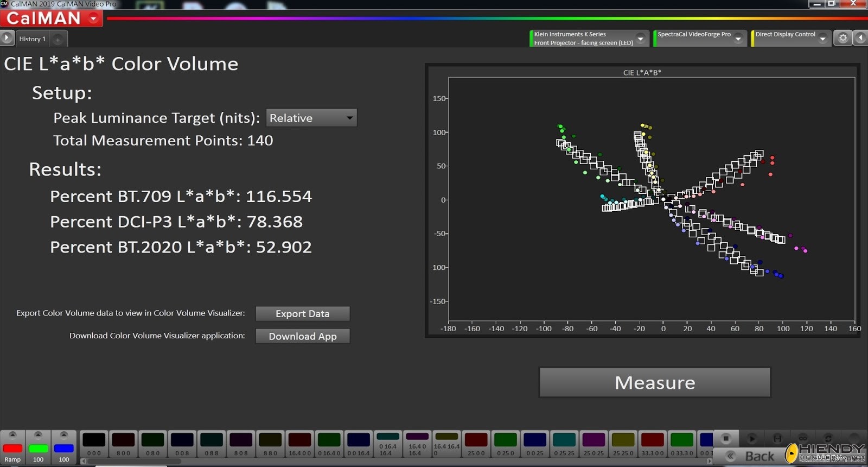This screenshot has width=868, height=467.
Task: Expand the SpectraCal VideoForge Pro source dropdown
Action: [738, 39]
